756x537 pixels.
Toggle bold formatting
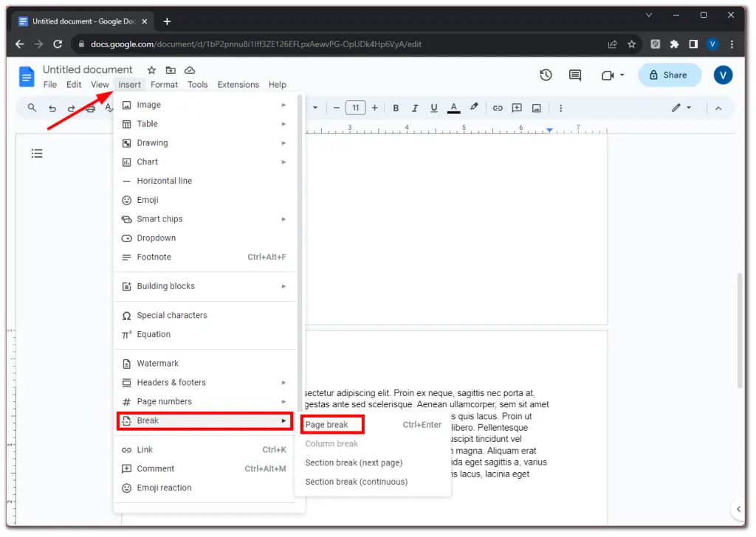[x=396, y=108]
